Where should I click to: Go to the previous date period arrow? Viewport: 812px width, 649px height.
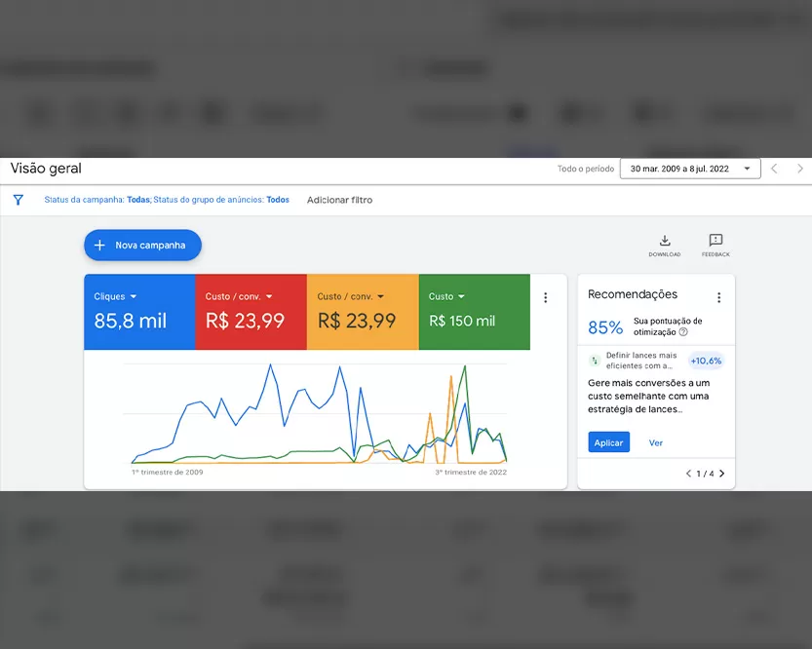pos(774,169)
